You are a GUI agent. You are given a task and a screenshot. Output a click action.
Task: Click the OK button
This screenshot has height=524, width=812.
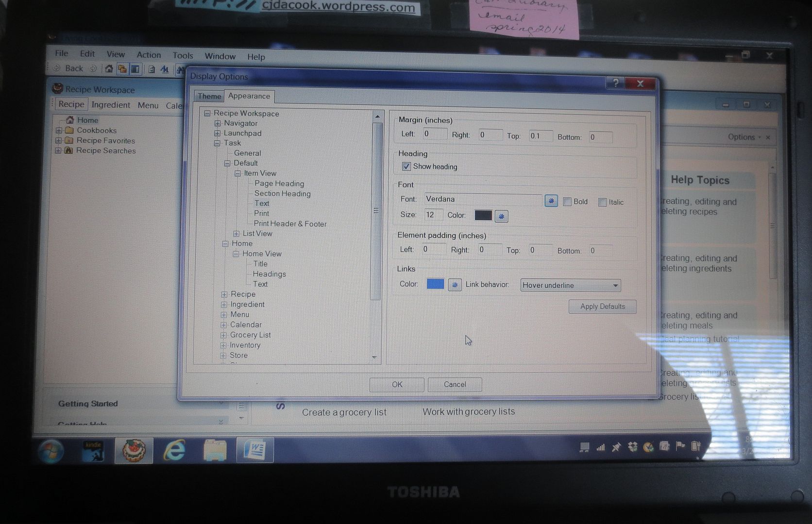pos(397,384)
